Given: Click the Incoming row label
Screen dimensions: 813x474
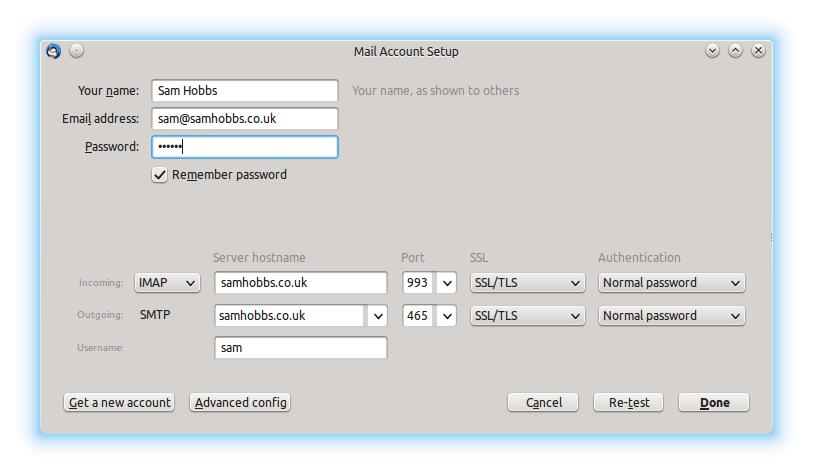Looking at the screenshot, I should coord(101,283).
